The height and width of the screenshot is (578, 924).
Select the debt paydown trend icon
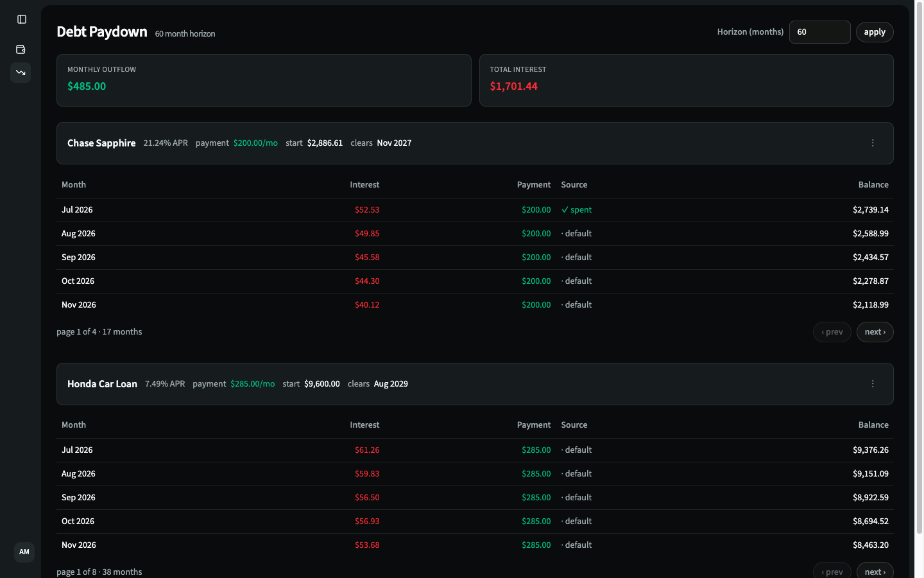(21, 73)
